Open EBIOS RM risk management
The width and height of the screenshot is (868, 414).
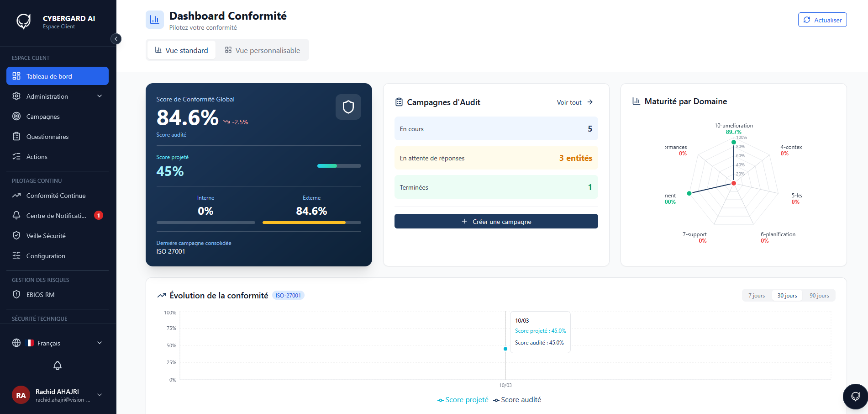(58, 295)
